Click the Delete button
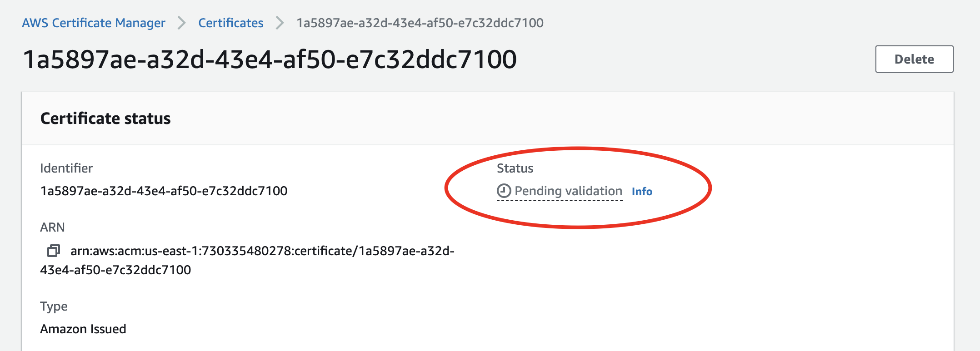Image resolution: width=980 pixels, height=351 pixels. tap(914, 59)
